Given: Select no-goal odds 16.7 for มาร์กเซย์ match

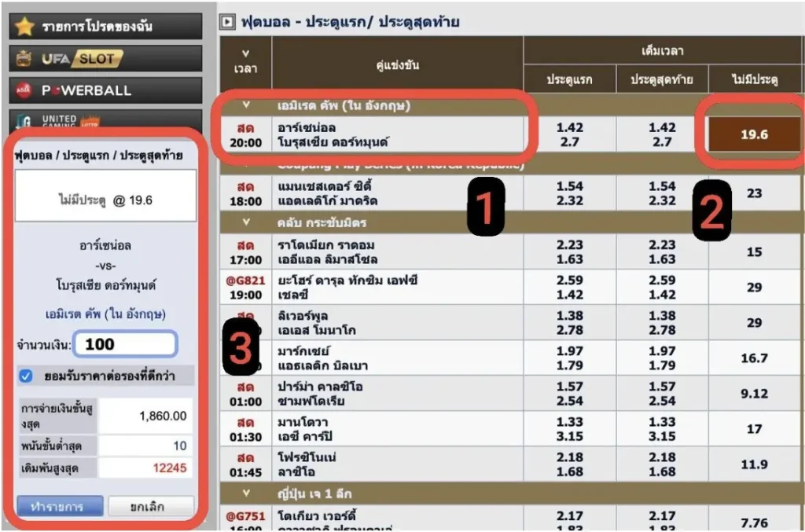Looking at the screenshot, I should coord(754,358).
